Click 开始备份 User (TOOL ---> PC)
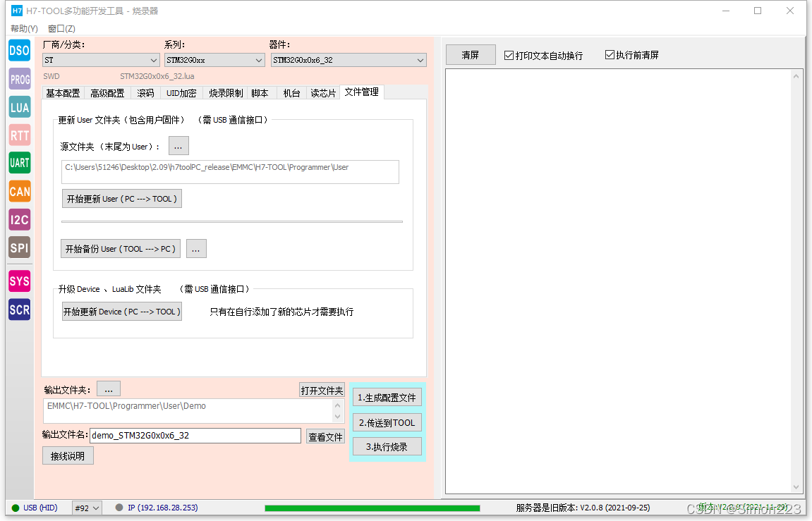The width and height of the screenshot is (812, 521). (x=121, y=249)
